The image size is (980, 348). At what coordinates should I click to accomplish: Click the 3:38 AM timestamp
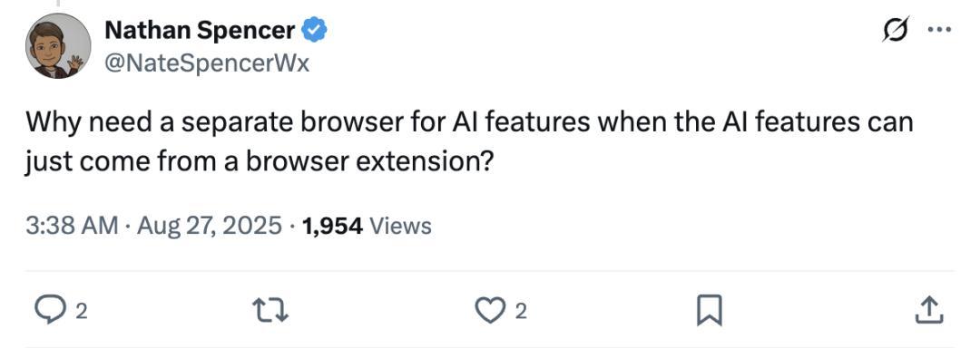point(72,226)
